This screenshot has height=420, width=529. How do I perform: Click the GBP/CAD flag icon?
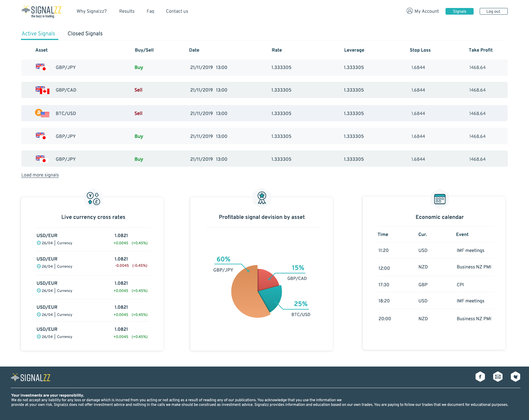pos(42,90)
